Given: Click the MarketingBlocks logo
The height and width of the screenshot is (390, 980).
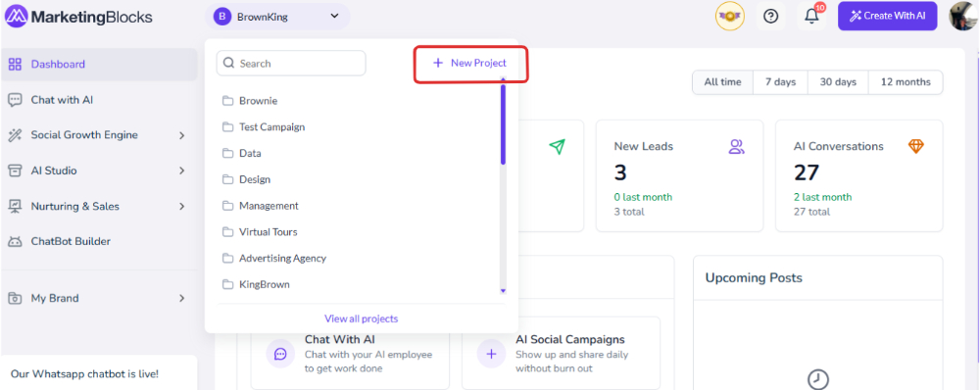Looking at the screenshot, I should [78, 17].
